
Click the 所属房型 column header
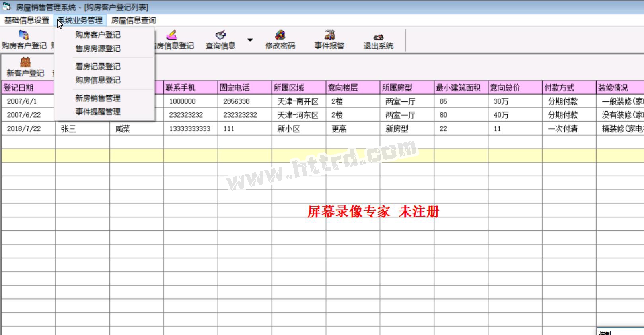(407, 87)
